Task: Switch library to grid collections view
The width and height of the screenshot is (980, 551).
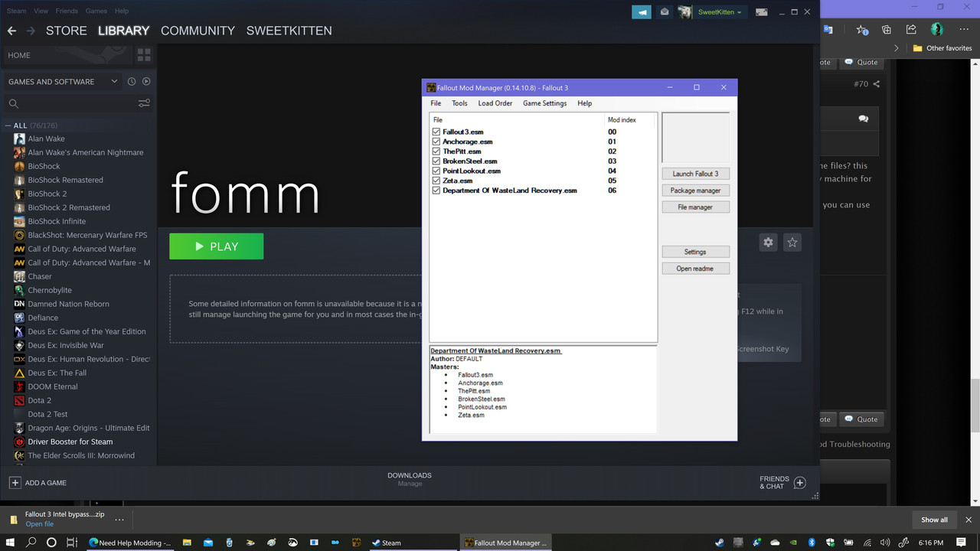Action: point(144,55)
